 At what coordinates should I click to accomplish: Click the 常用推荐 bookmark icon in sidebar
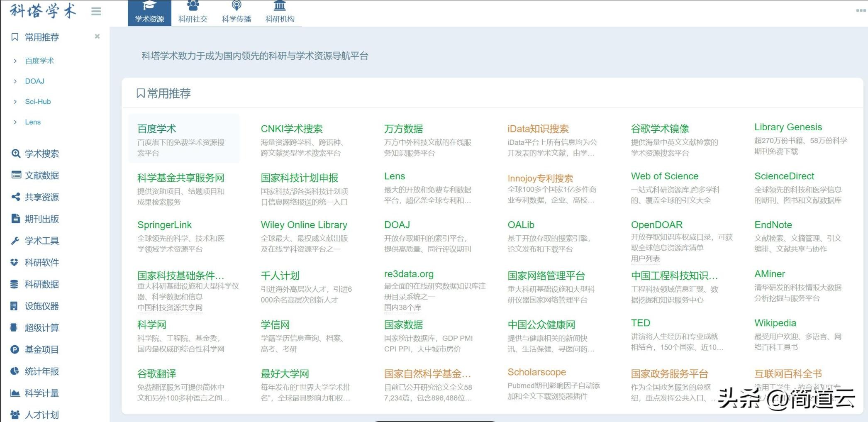tap(15, 37)
